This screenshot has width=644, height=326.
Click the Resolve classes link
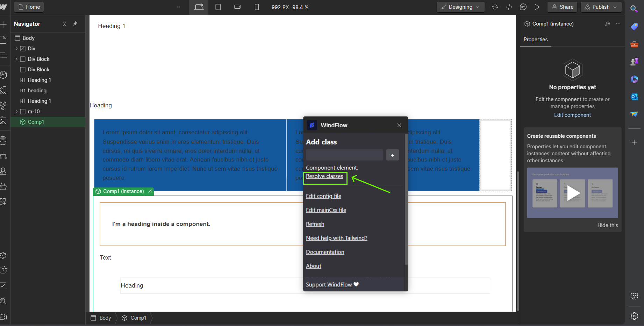(324, 176)
